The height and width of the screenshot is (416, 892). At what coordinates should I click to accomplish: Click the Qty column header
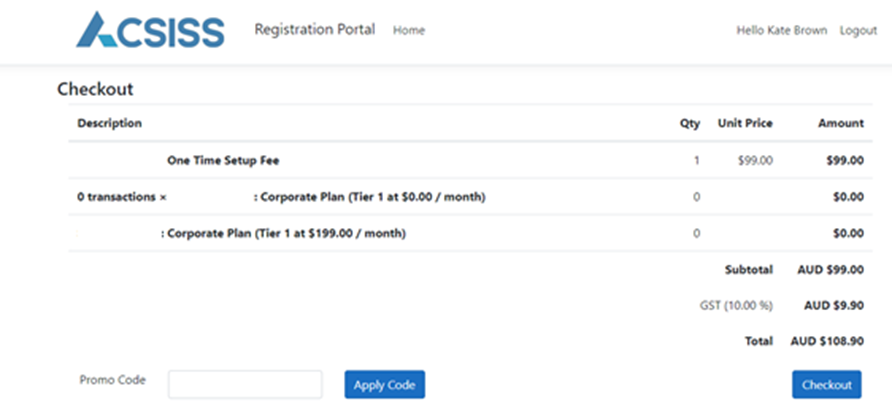689,123
